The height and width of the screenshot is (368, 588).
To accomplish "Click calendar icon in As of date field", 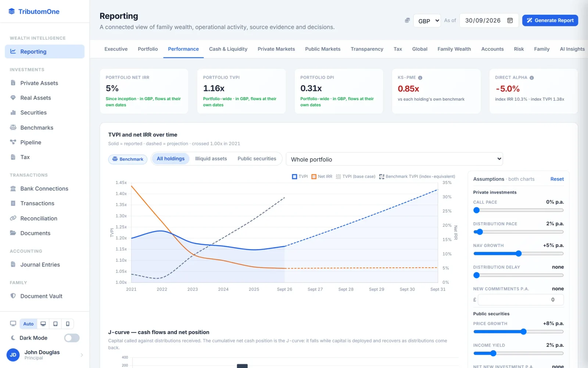I will 510,21.
